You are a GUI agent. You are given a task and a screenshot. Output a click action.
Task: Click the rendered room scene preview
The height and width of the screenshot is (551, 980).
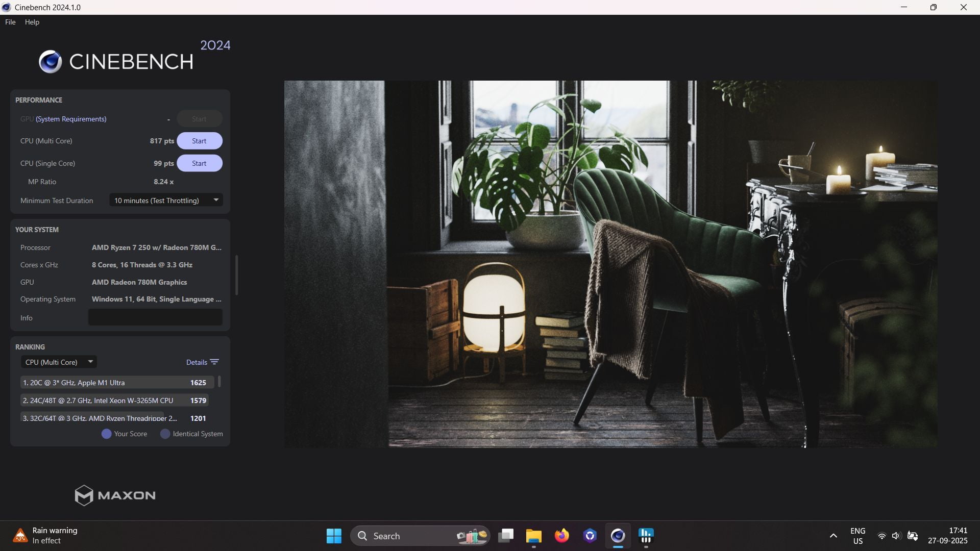[610, 264]
